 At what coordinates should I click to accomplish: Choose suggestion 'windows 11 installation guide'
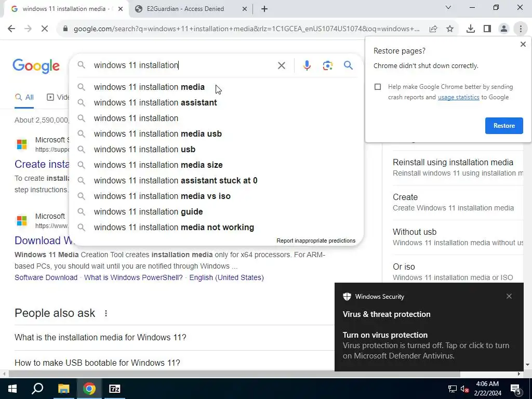point(217,212)
